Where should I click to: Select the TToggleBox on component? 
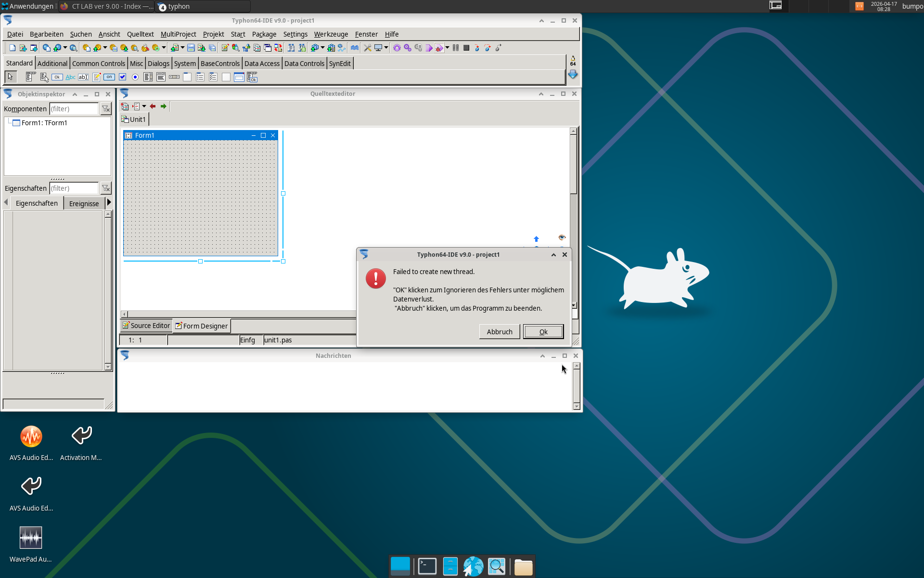click(109, 77)
